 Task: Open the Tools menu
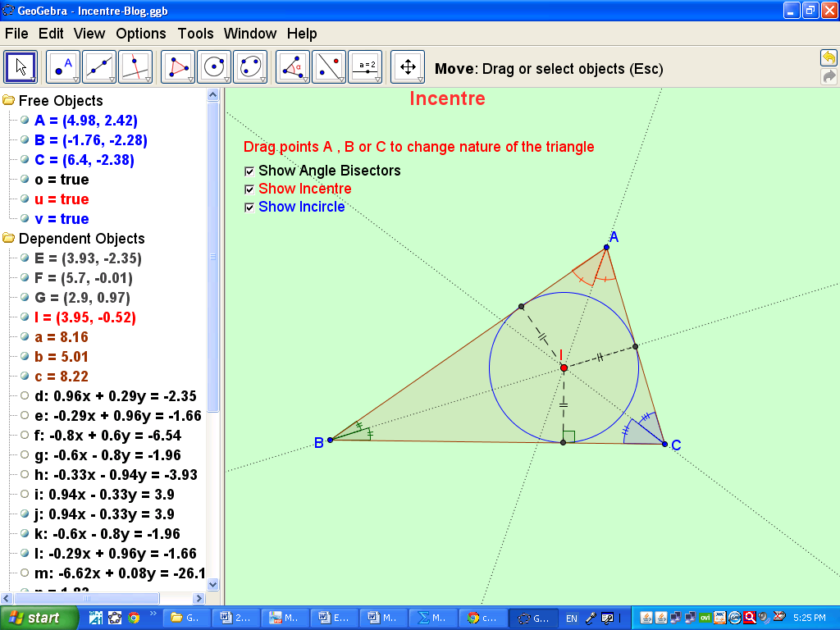(196, 34)
